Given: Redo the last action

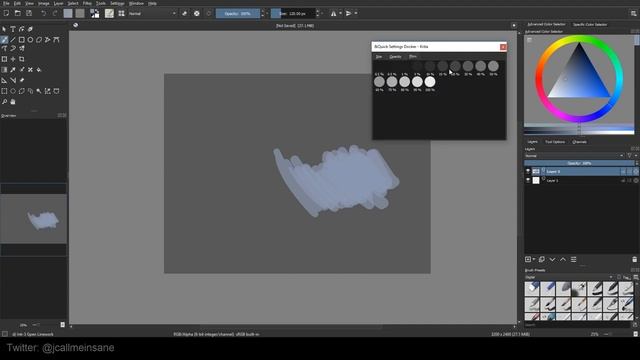Looking at the screenshot, I should click(55, 13).
